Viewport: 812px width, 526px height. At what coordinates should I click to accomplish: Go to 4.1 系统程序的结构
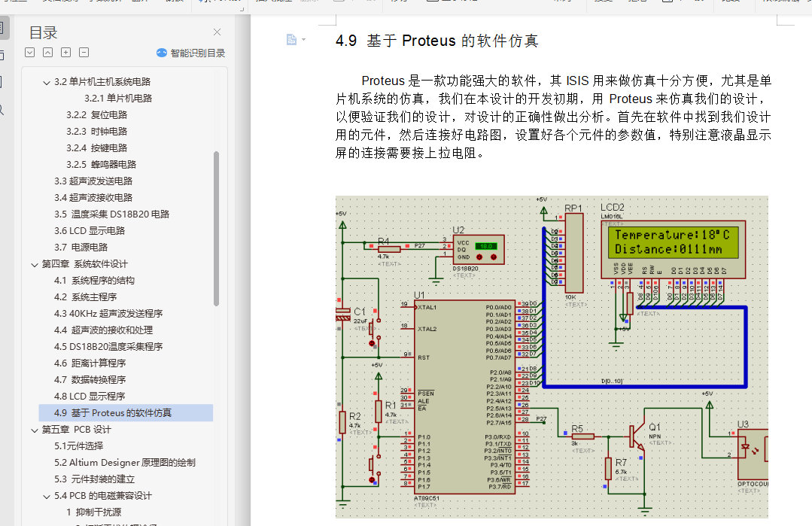tap(94, 281)
